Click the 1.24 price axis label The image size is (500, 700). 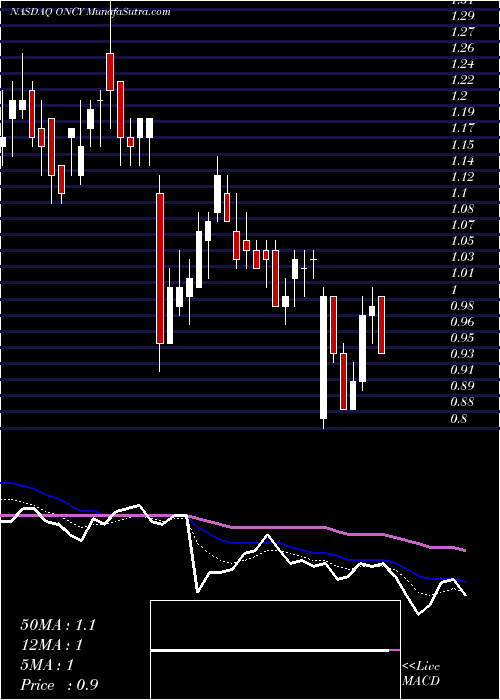[462, 64]
